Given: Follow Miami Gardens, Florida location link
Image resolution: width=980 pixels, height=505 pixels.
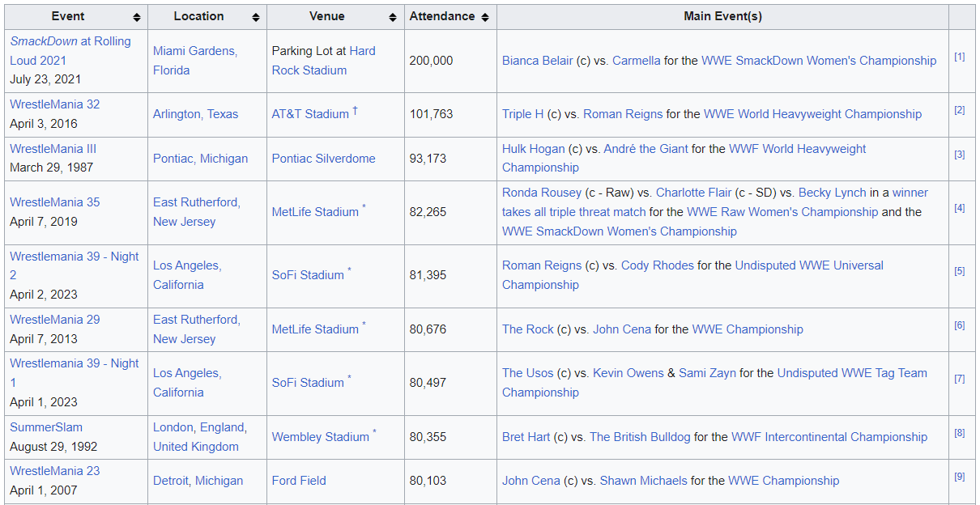Looking at the screenshot, I should point(195,60).
